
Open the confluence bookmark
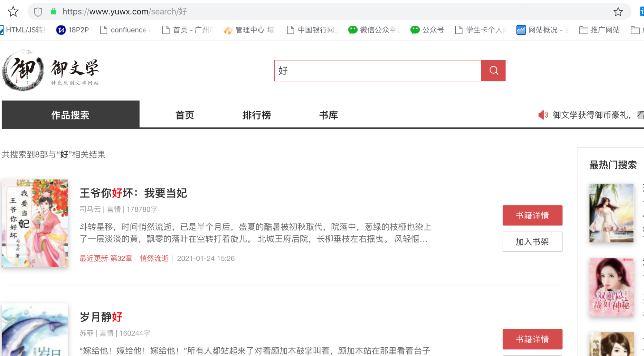tap(126, 30)
